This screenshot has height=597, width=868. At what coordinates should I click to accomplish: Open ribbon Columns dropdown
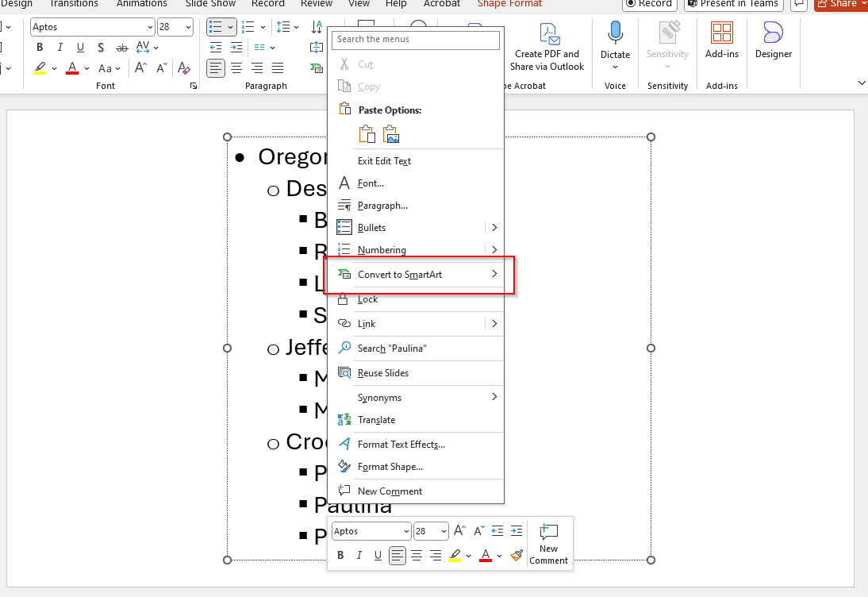point(265,48)
